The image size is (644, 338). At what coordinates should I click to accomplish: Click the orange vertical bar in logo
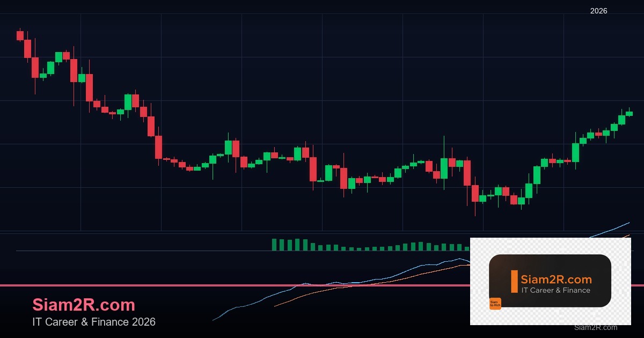coord(514,282)
